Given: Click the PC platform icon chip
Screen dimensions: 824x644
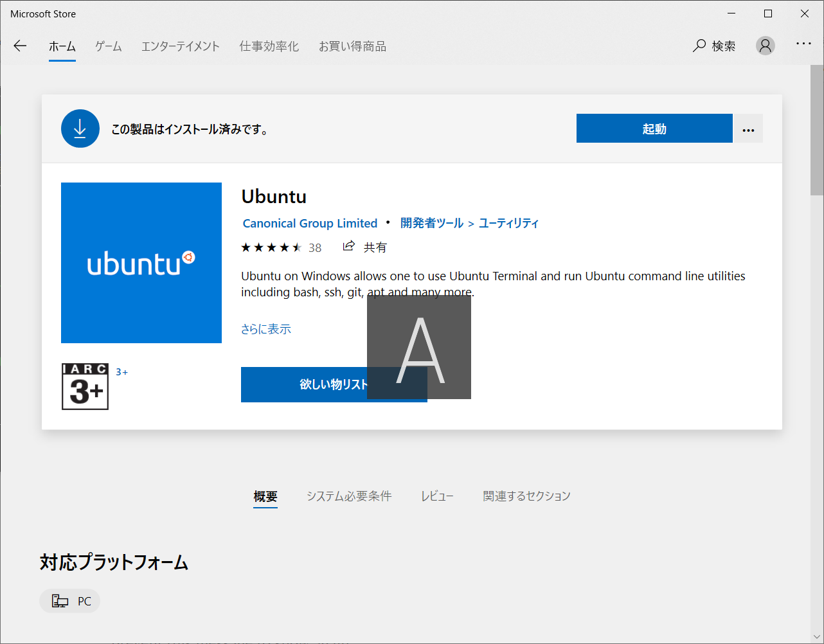Looking at the screenshot, I should 70,601.
